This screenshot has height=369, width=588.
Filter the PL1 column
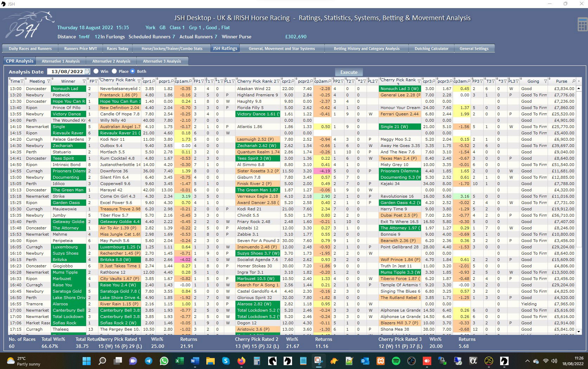pyautogui.click(x=233, y=81)
